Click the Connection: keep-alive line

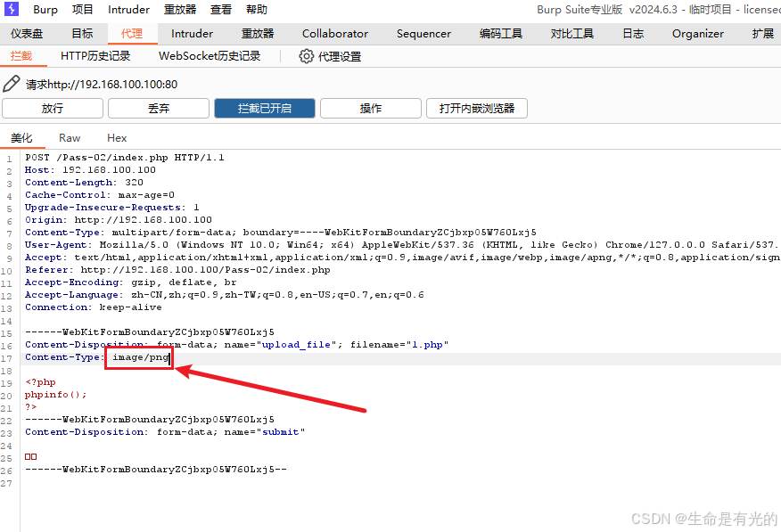pyautogui.click(x=93, y=307)
